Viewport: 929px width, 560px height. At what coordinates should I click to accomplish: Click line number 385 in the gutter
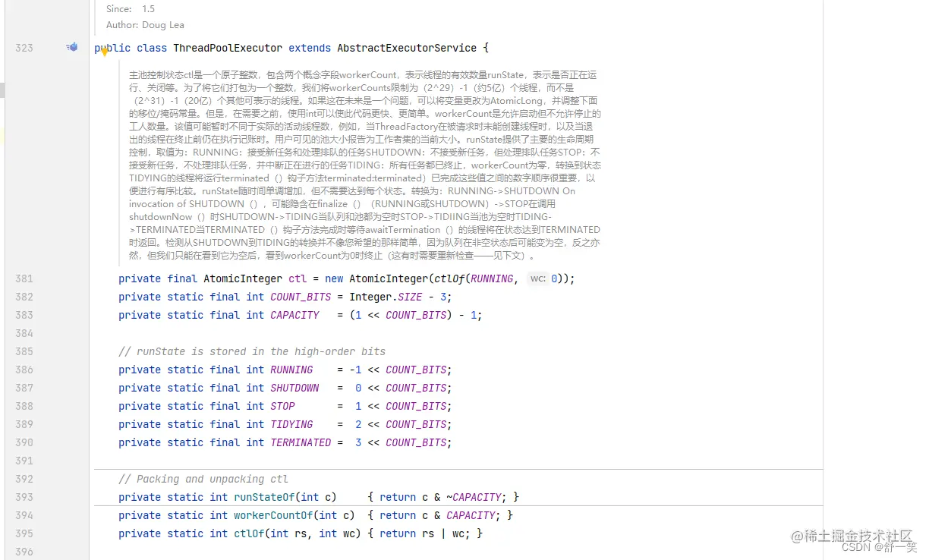click(24, 351)
